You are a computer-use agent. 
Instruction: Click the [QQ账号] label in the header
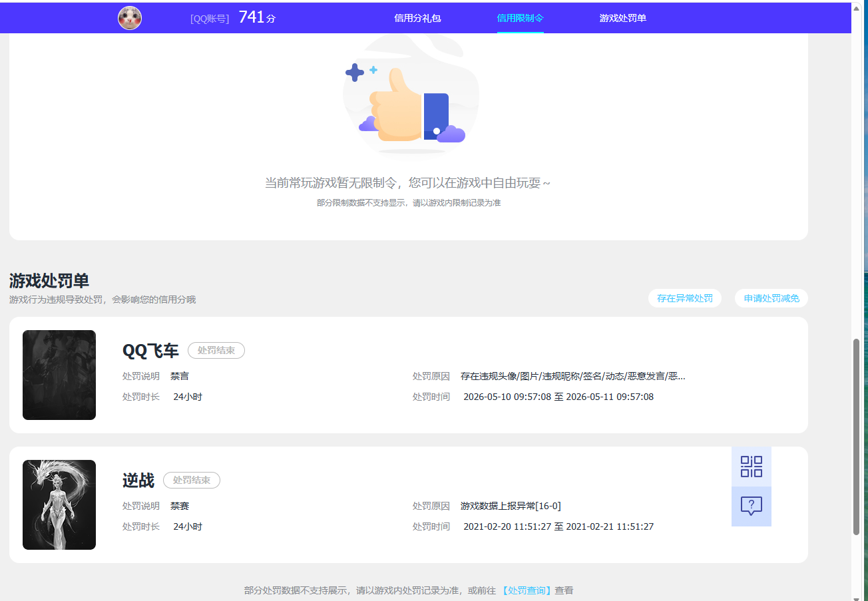[210, 19]
